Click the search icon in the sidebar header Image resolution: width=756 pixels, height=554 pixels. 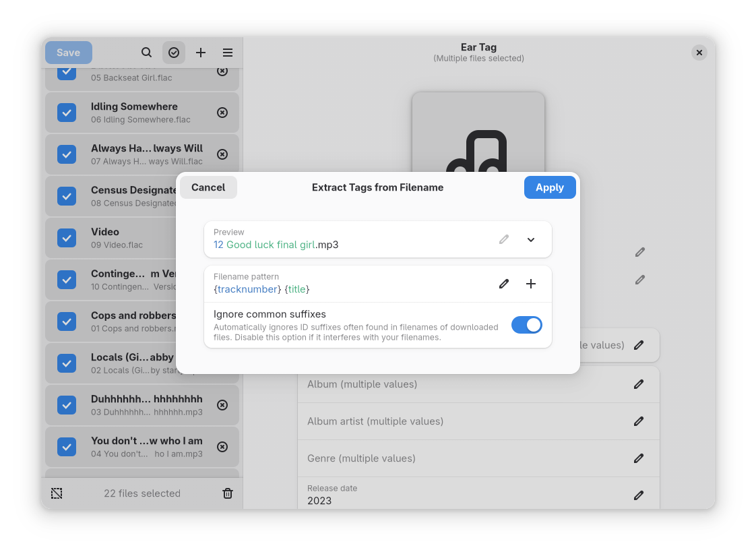147,53
